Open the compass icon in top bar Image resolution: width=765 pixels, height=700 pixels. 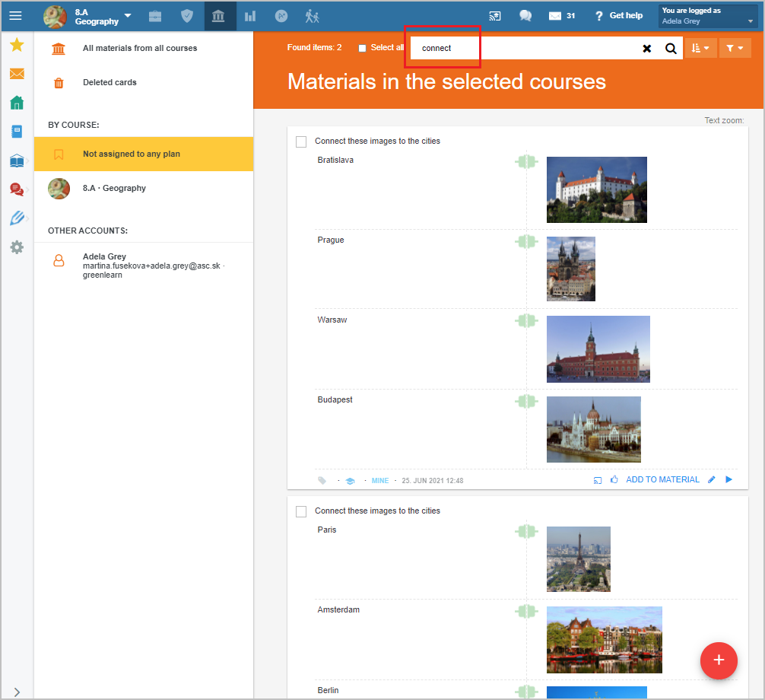(281, 16)
